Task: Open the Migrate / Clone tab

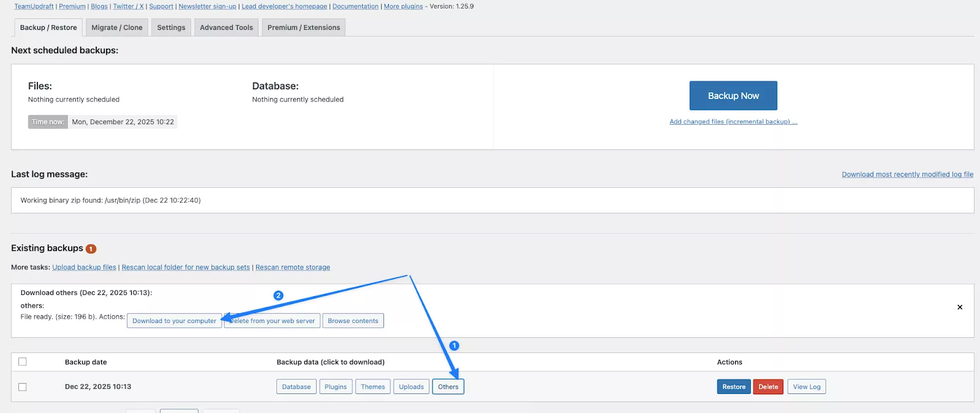Action: tap(116, 28)
